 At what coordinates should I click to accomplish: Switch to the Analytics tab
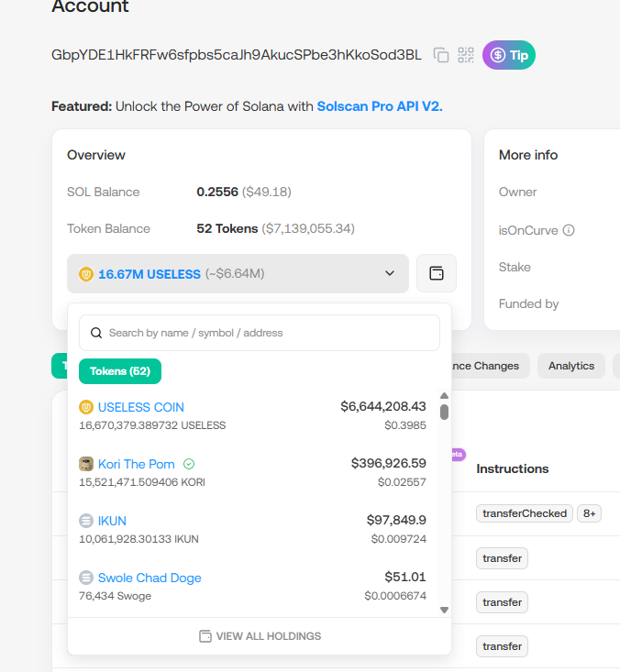coord(571,366)
